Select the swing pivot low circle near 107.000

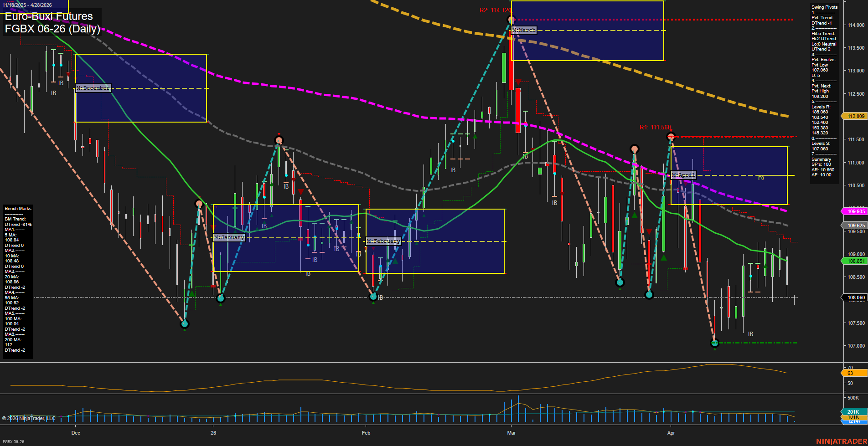[714, 343]
